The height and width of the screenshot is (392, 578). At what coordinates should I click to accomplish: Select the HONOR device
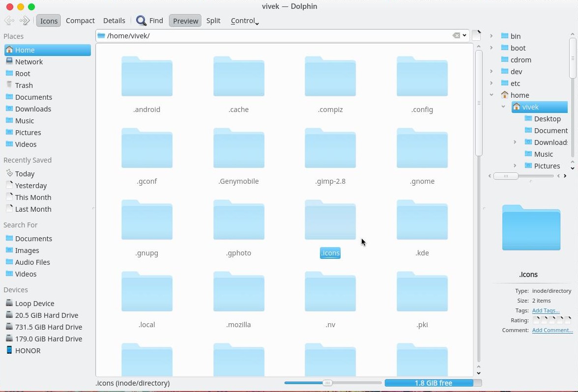28,350
